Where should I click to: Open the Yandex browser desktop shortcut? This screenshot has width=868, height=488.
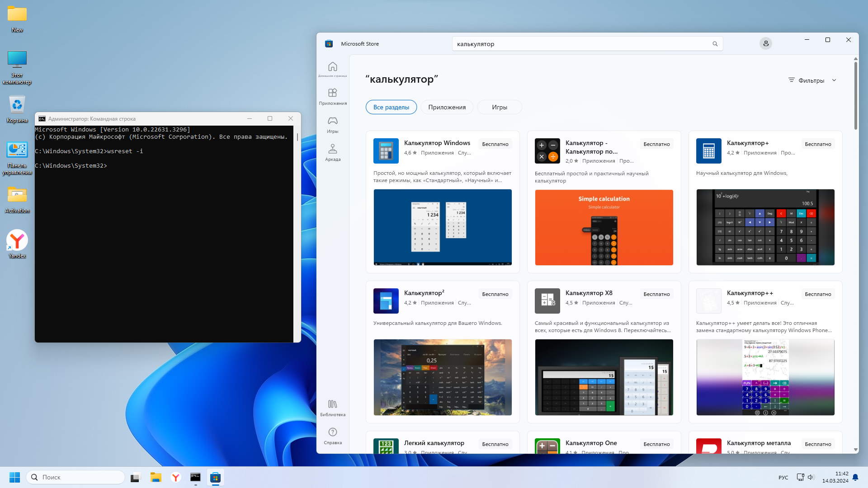coord(17,241)
